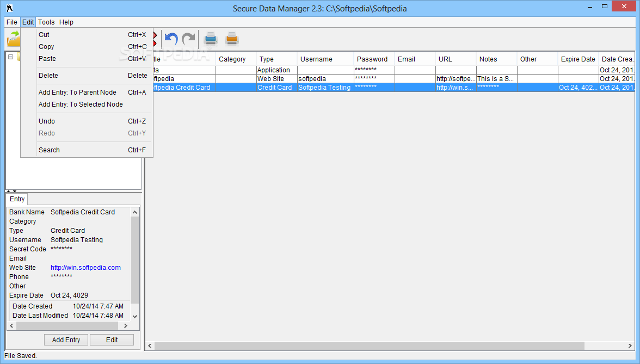Viewport: 640px width, 364px height.
Task: Sort by the Date Created column header
Action: coord(617,59)
